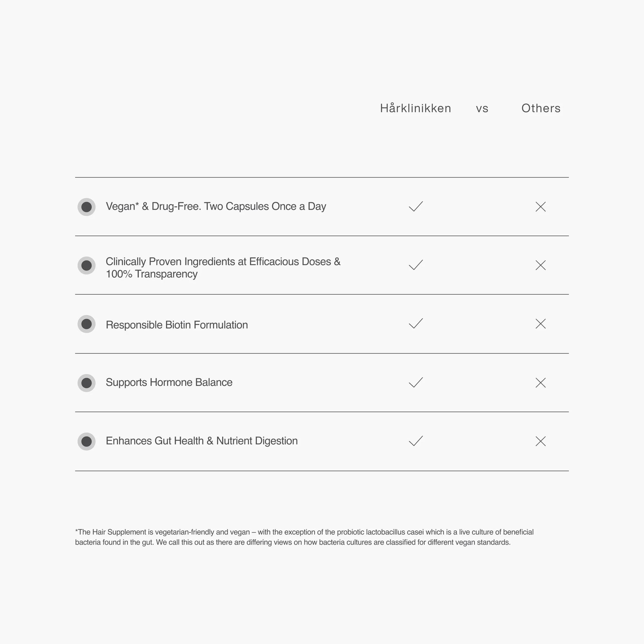
Task: Click the checkmark in Enhances Gut Health row
Action: tap(416, 441)
